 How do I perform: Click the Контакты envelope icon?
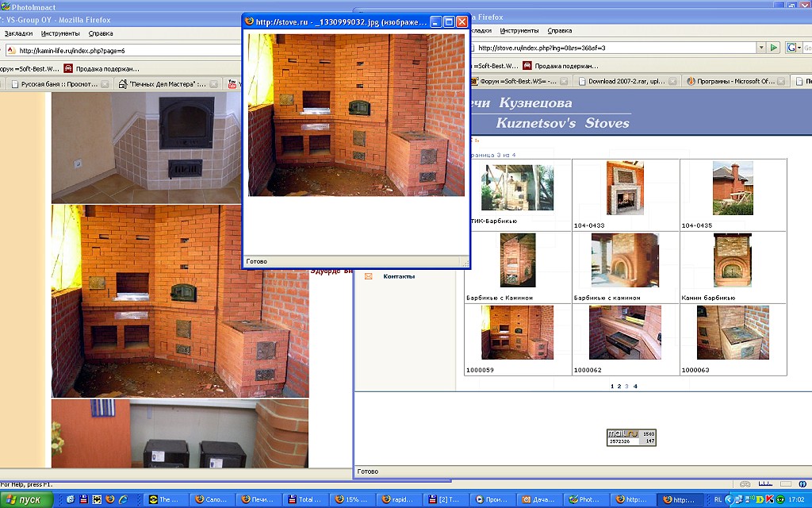368,276
